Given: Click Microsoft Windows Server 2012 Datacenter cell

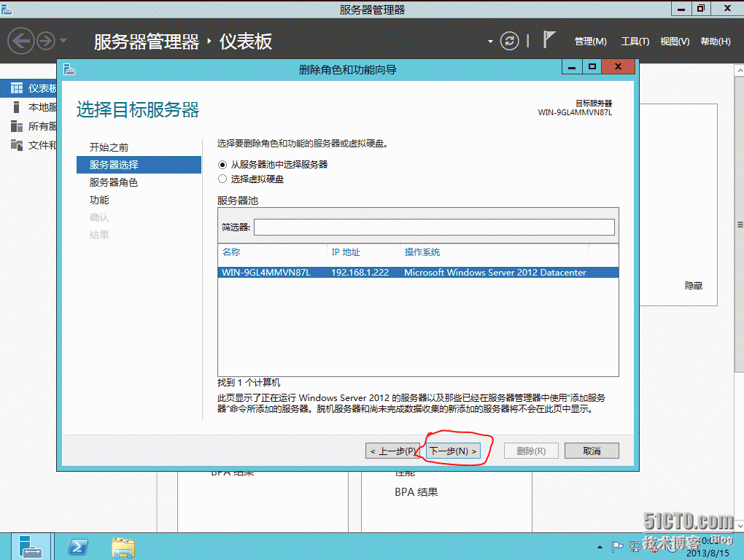Looking at the screenshot, I should point(495,272).
